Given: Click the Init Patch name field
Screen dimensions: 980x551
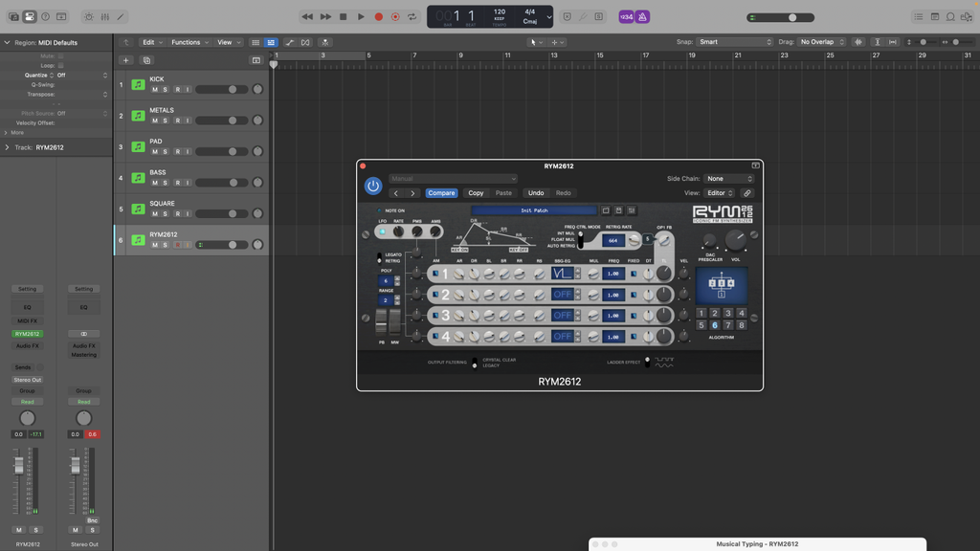Looking at the screenshot, I should coord(534,210).
